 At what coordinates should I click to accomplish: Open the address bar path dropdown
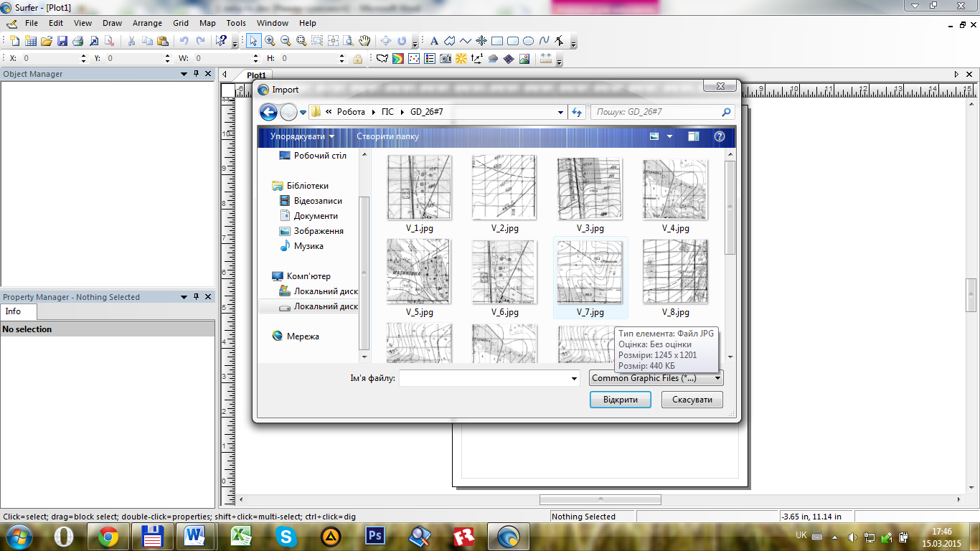[x=561, y=112]
